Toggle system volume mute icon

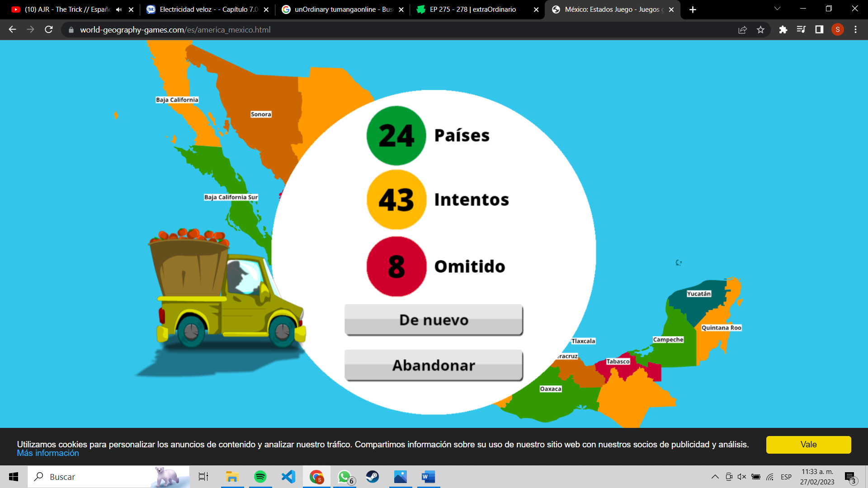[742, 477]
